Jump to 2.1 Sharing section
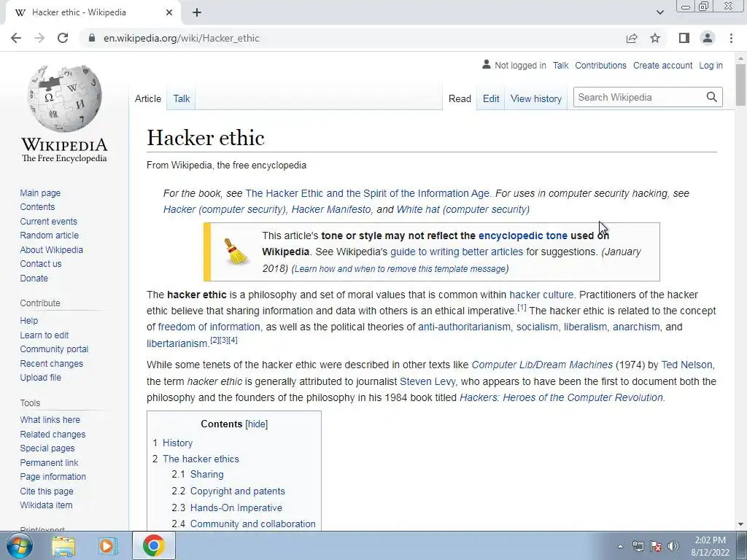Viewport: 747px width, 560px height. (x=206, y=474)
